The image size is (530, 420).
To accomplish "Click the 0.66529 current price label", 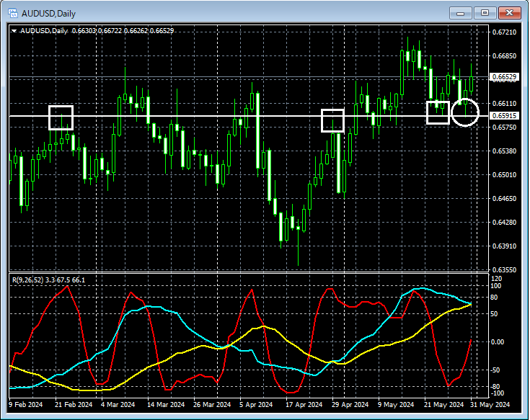I will coord(504,77).
